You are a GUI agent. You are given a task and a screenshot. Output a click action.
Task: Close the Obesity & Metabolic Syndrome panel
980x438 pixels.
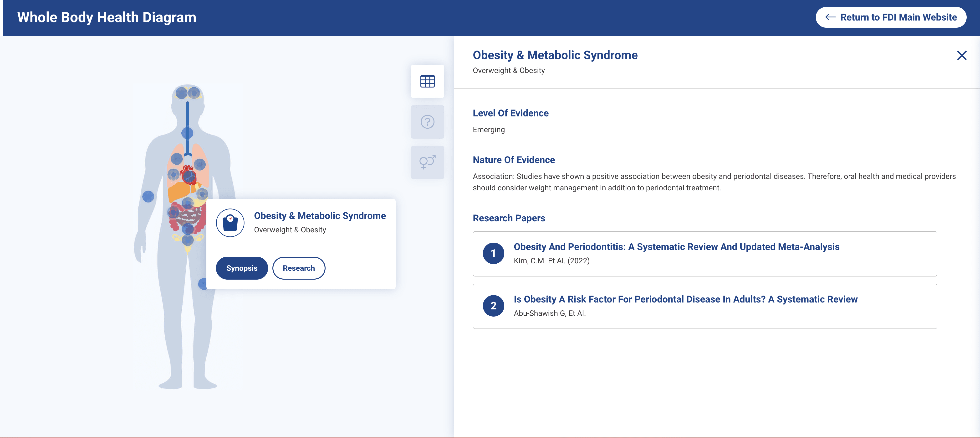(x=961, y=56)
